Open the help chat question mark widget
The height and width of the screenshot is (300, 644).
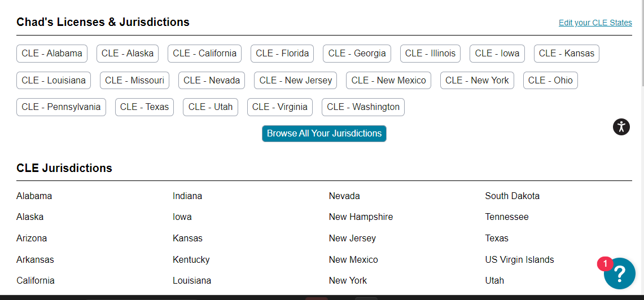coord(619,273)
